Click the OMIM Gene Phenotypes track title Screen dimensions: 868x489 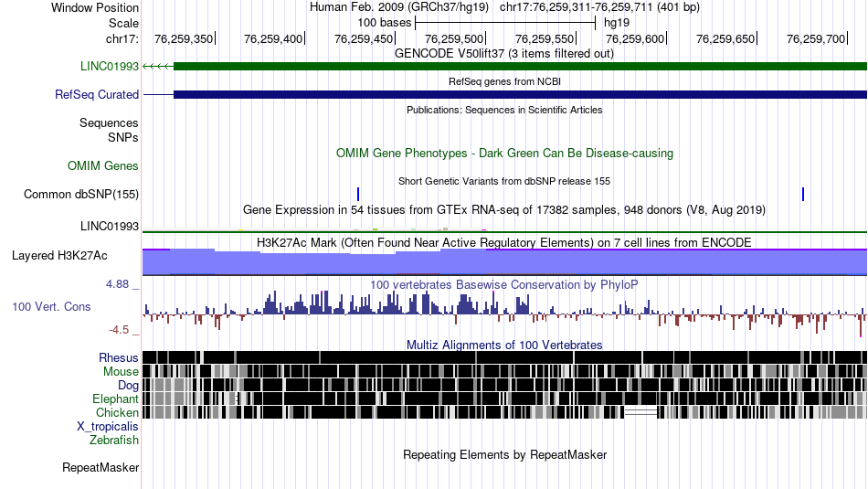click(x=505, y=154)
